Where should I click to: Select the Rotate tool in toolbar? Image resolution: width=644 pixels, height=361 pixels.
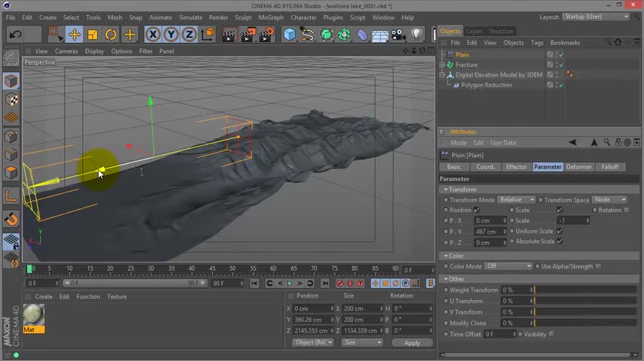pos(111,35)
